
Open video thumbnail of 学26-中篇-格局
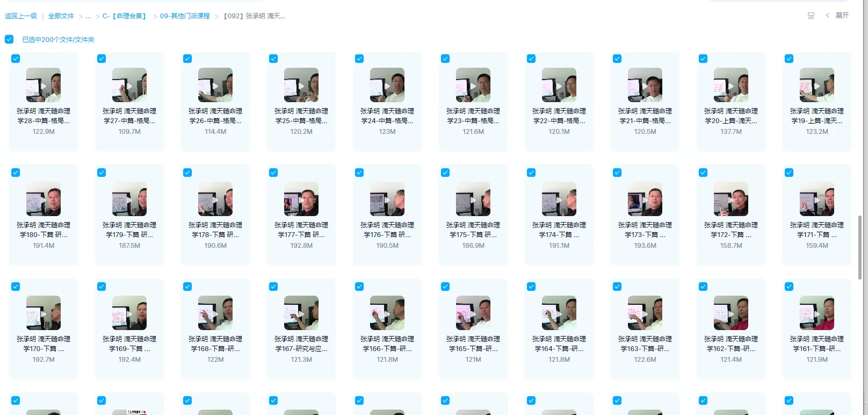pos(215,85)
